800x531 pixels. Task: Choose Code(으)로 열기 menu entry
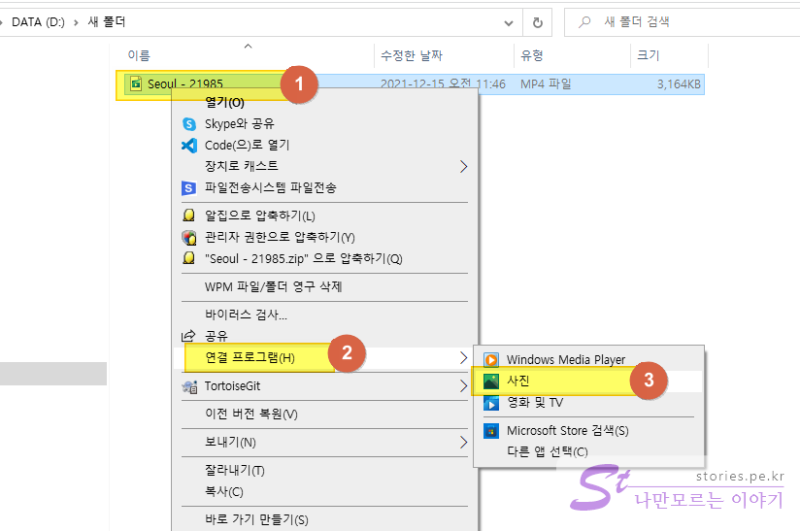click(x=324, y=145)
